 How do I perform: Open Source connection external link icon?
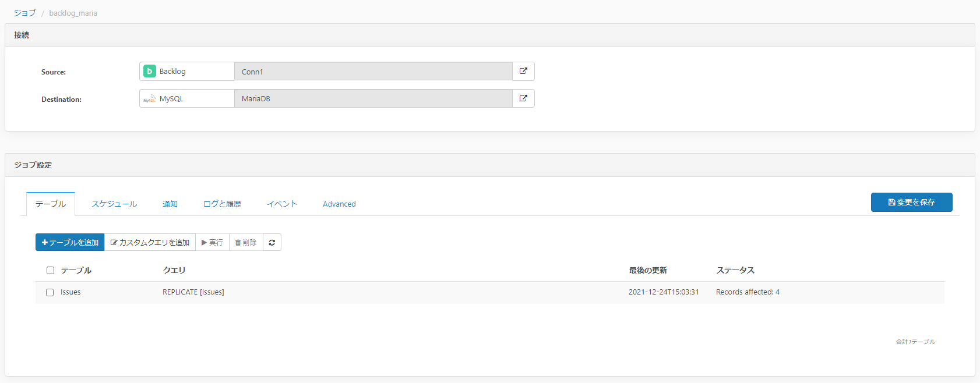pyautogui.click(x=523, y=71)
